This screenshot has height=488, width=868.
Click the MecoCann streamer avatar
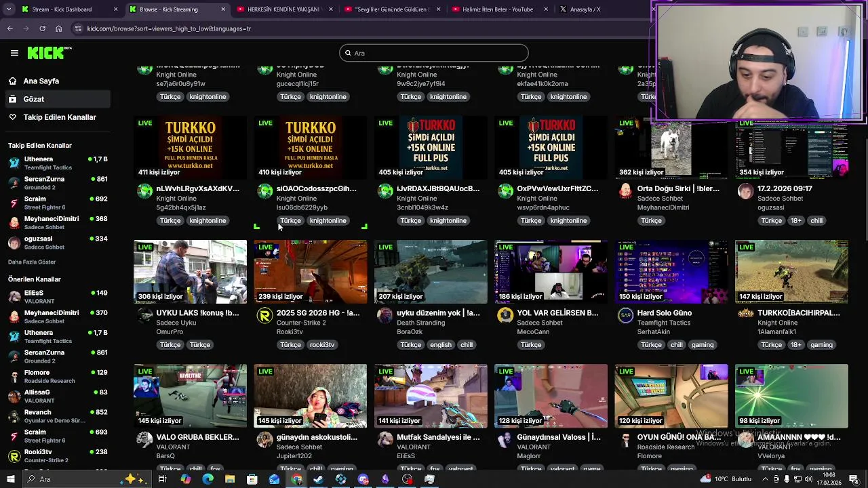[505, 315]
